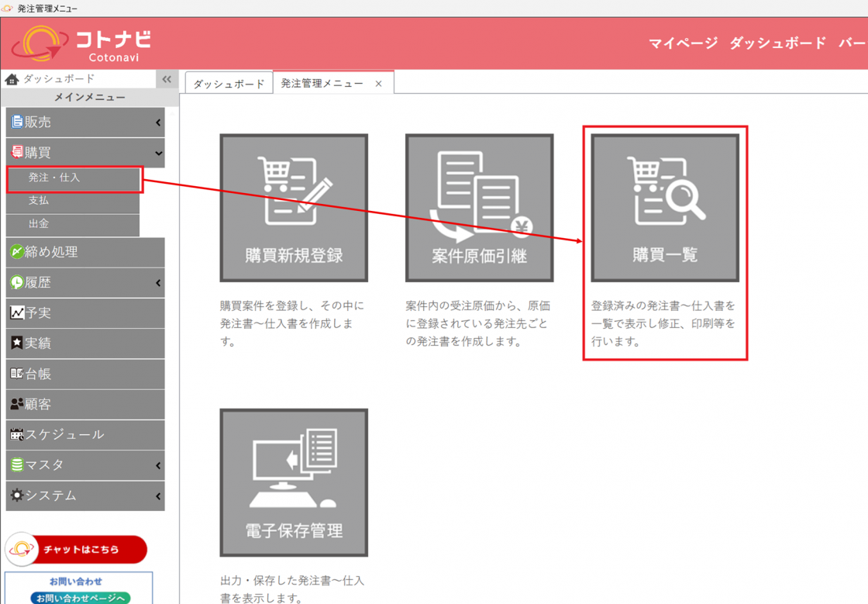Click the チャットはこちら button
Viewport: 868px width, 604px height.
(x=76, y=550)
